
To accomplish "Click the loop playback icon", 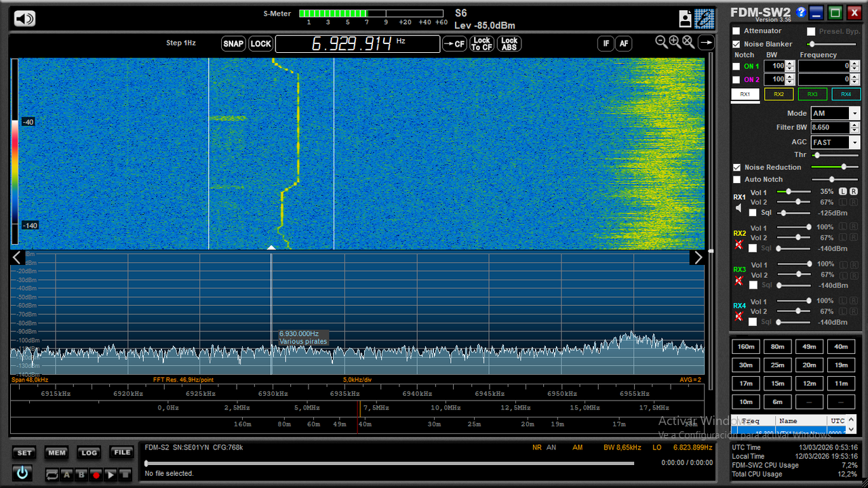I will point(52,475).
